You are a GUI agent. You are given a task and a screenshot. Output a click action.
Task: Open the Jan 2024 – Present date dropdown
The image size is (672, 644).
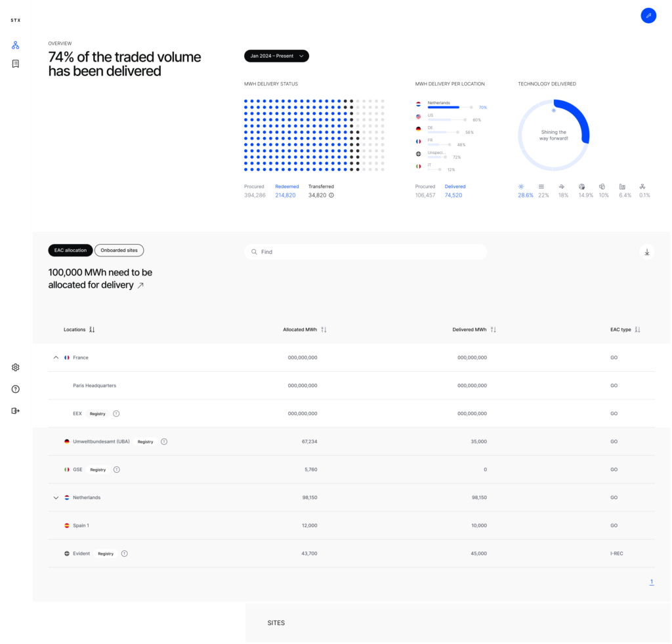click(x=276, y=56)
